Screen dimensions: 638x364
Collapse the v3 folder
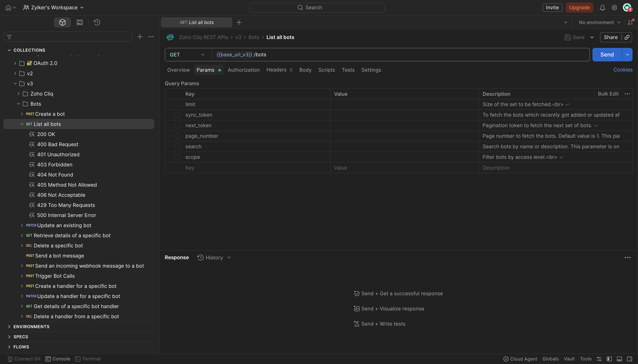(15, 83)
